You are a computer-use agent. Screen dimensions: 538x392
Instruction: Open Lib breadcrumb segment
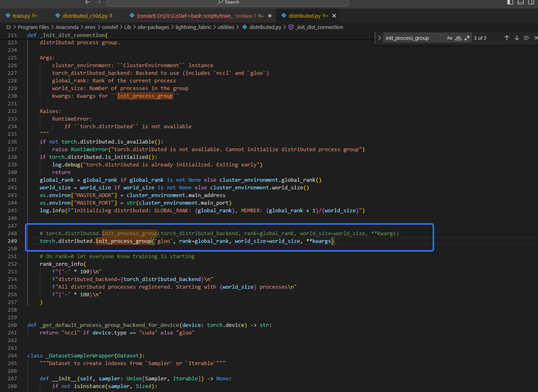pos(128,27)
